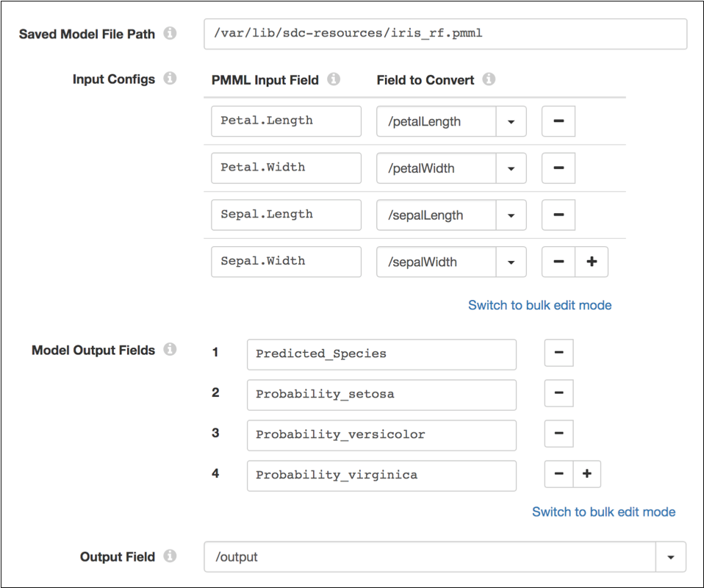Click info icon next to Saved Model File Path

click(170, 34)
